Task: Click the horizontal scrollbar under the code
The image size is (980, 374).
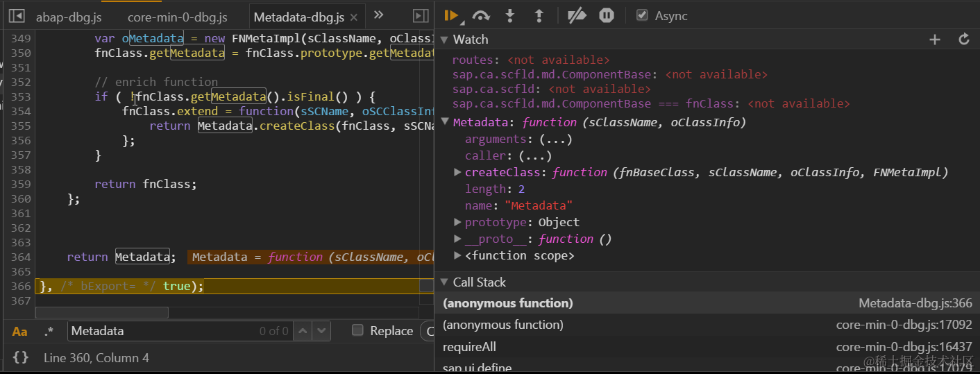Action: pyautogui.click(x=101, y=312)
